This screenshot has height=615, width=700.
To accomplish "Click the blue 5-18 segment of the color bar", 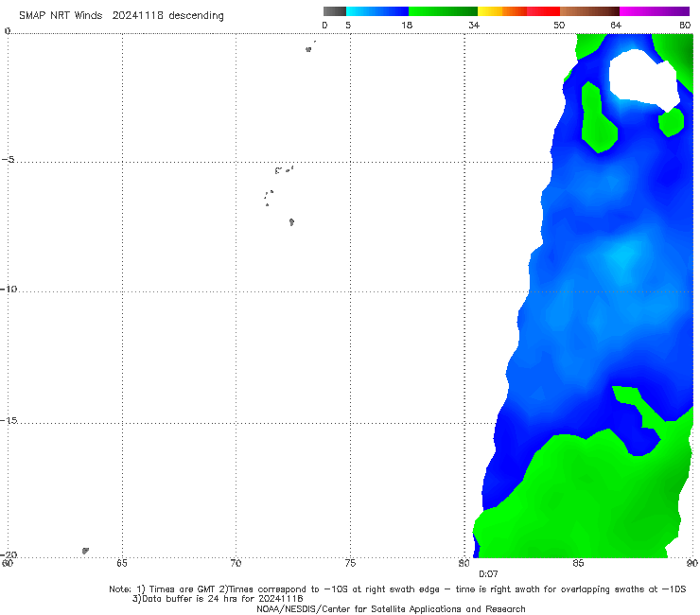I will [377, 11].
